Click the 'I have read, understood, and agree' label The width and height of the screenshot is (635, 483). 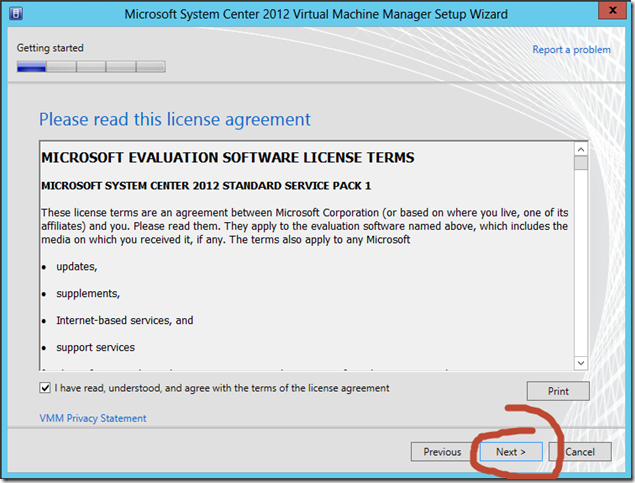coord(222,388)
